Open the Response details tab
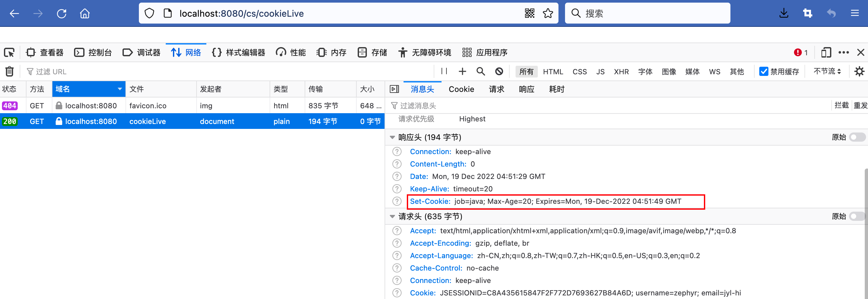Screen dimensions: 868x299 pos(527,89)
